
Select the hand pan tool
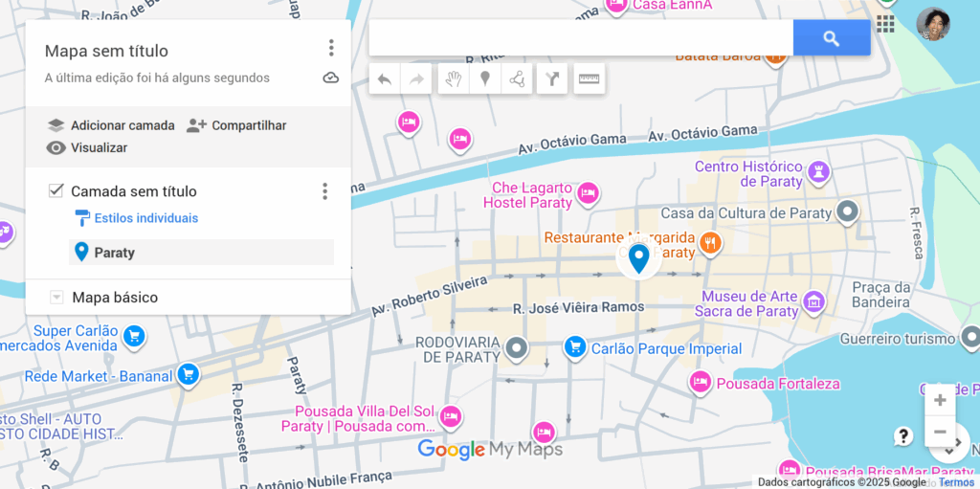454,79
